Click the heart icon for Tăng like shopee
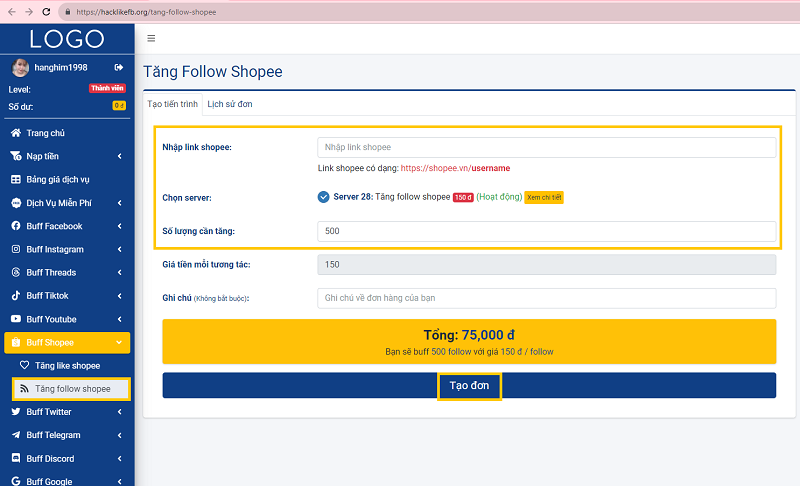 click(x=24, y=365)
